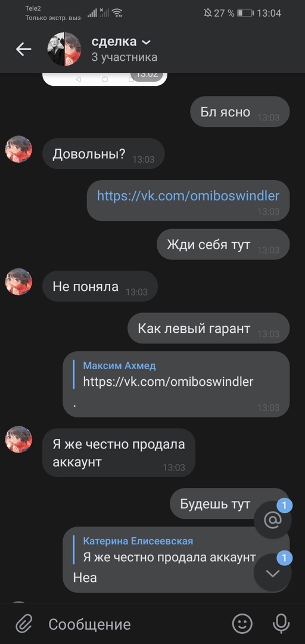The width and height of the screenshot is (305, 644).
Task: Open the paperclip attachment menu
Action: (24, 624)
